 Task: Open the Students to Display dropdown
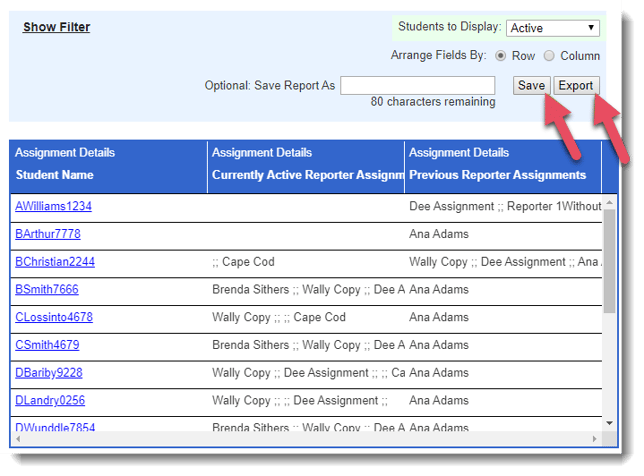tap(552, 28)
